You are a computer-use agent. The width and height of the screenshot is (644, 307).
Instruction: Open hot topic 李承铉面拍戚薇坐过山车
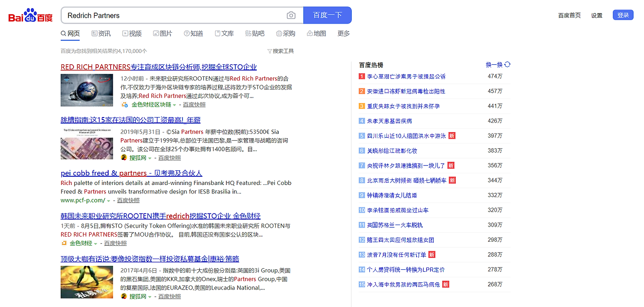[399, 210]
